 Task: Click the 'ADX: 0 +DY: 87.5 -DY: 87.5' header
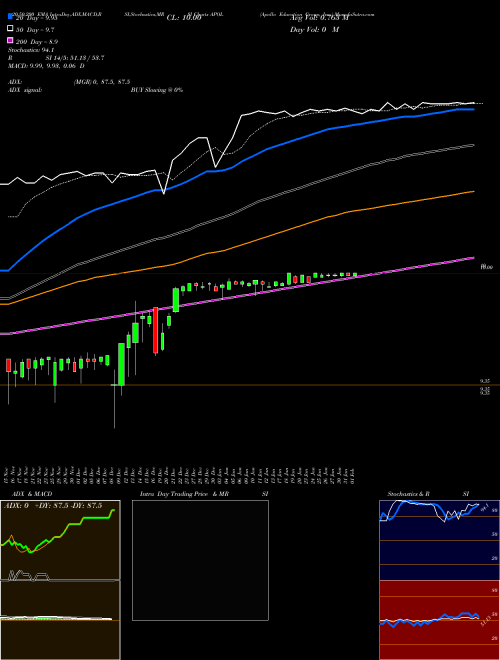pos(53,506)
